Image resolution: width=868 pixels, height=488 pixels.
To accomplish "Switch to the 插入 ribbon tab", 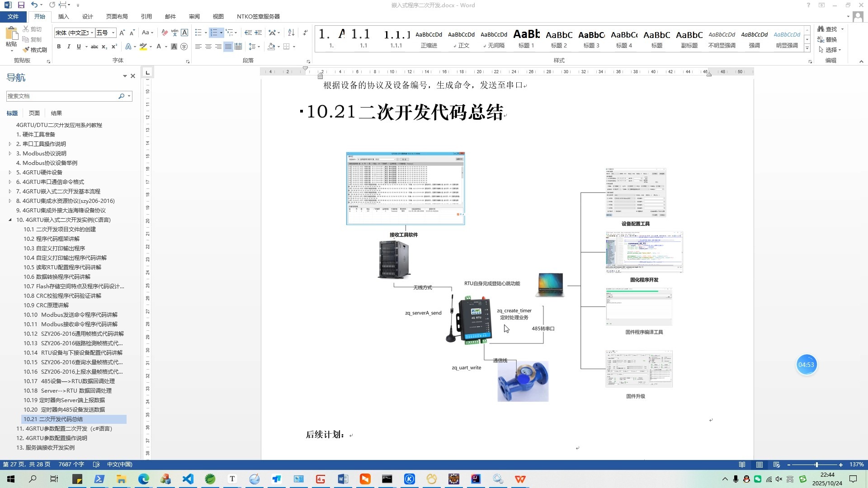I will coord(63,16).
